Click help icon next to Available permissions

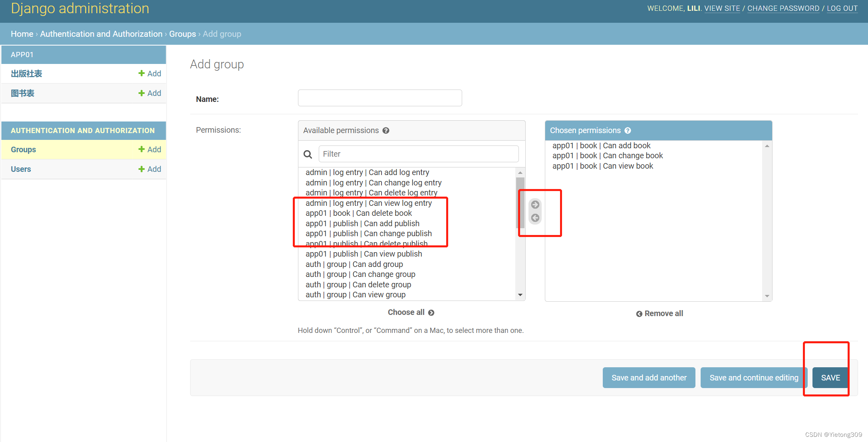[386, 131]
